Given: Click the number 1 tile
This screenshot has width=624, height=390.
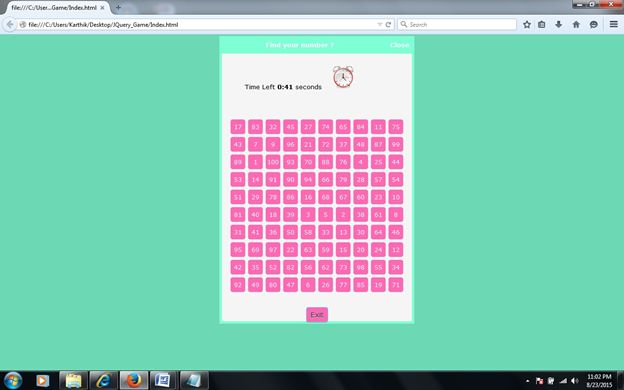Looking at the screenshot, I should [x=255, y=162].
